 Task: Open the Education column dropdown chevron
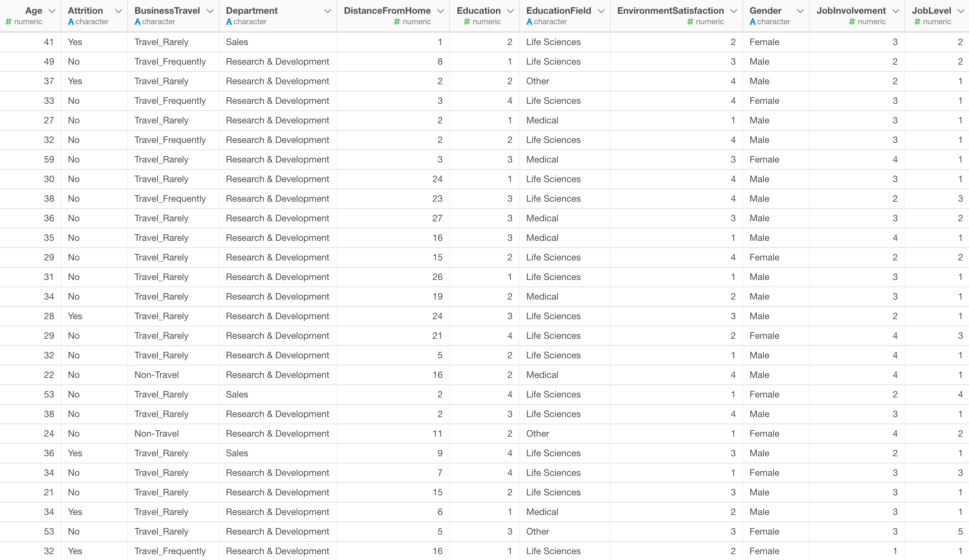(510, 11)
